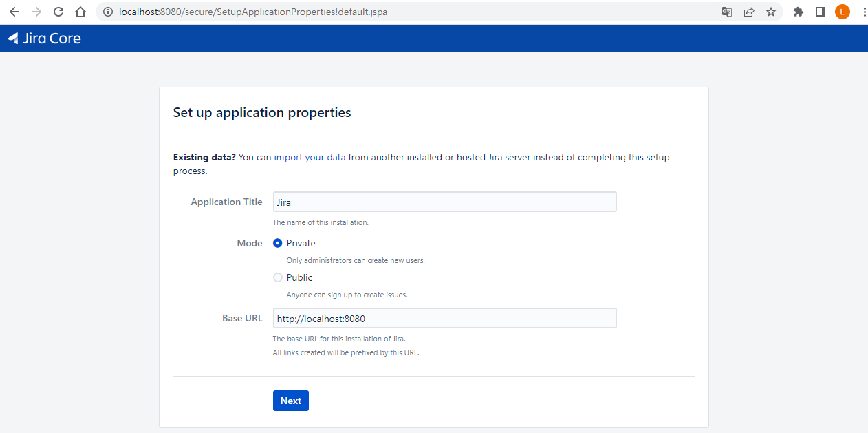Go back to the previous page
This screenshot has width=868, height=433.
pyautogui.click(x=14, y=12)
